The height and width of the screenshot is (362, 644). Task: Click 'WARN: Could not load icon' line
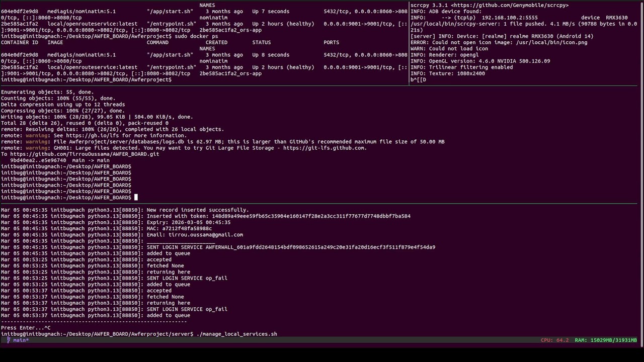[449, 49]
